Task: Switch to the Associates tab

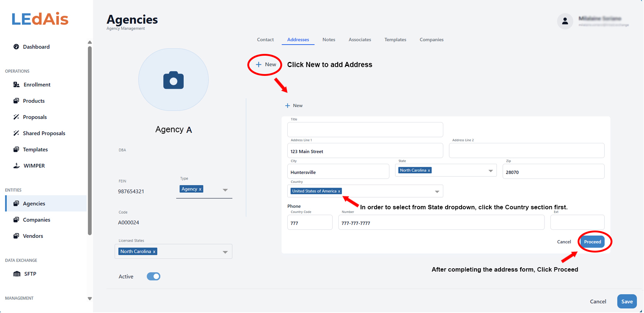Action: 360,40
